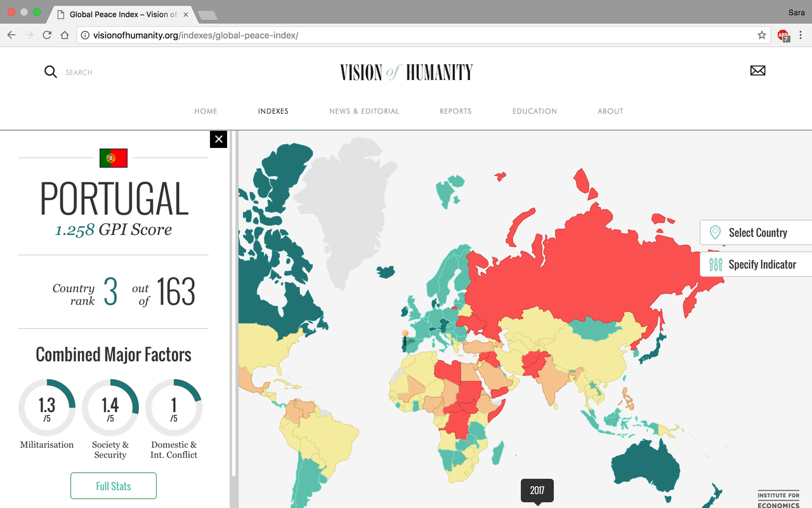This screenshot has height=508, width=812.
Task: Go to browser home page
Action: tap(65, 35)
